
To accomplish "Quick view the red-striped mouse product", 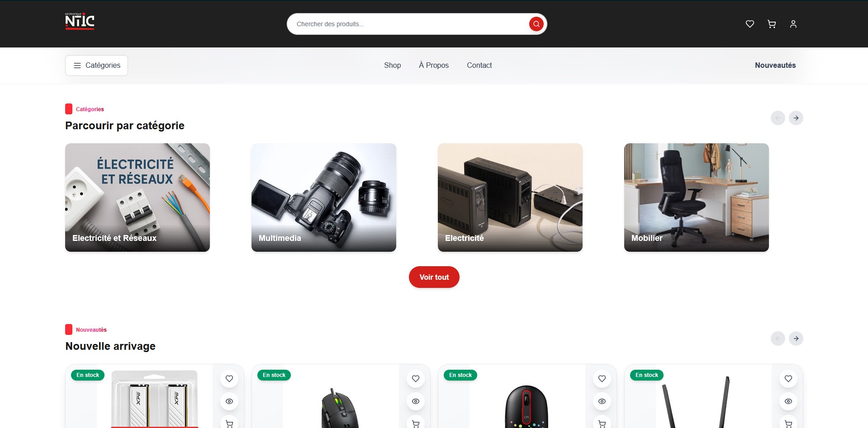I will pos(602,401).
